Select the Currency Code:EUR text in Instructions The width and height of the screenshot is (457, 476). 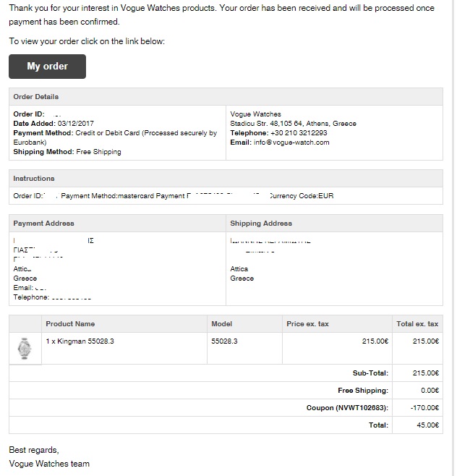tap(302, 196)
